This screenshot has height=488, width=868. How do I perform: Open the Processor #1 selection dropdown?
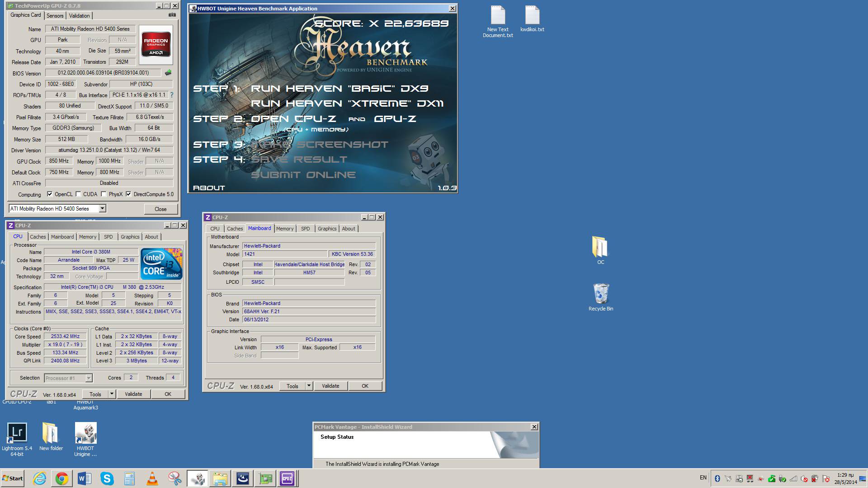(x=89, y=378)
